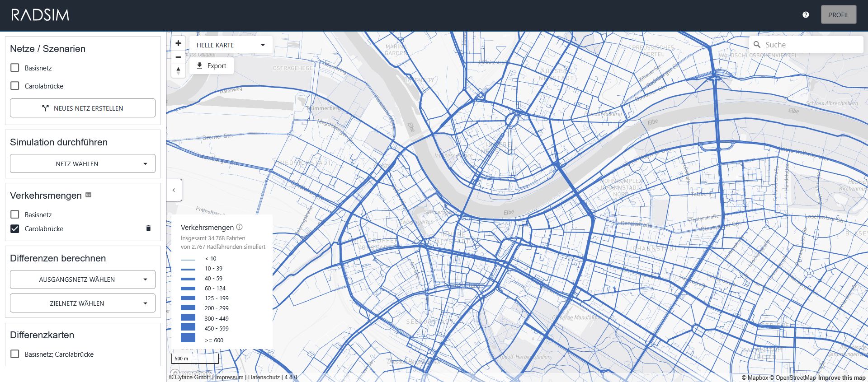
Task: Click the Export button
Action: pos(211,66)
